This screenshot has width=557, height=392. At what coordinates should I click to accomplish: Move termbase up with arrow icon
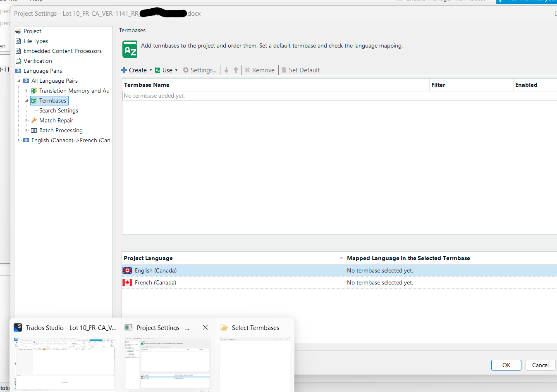236,70
